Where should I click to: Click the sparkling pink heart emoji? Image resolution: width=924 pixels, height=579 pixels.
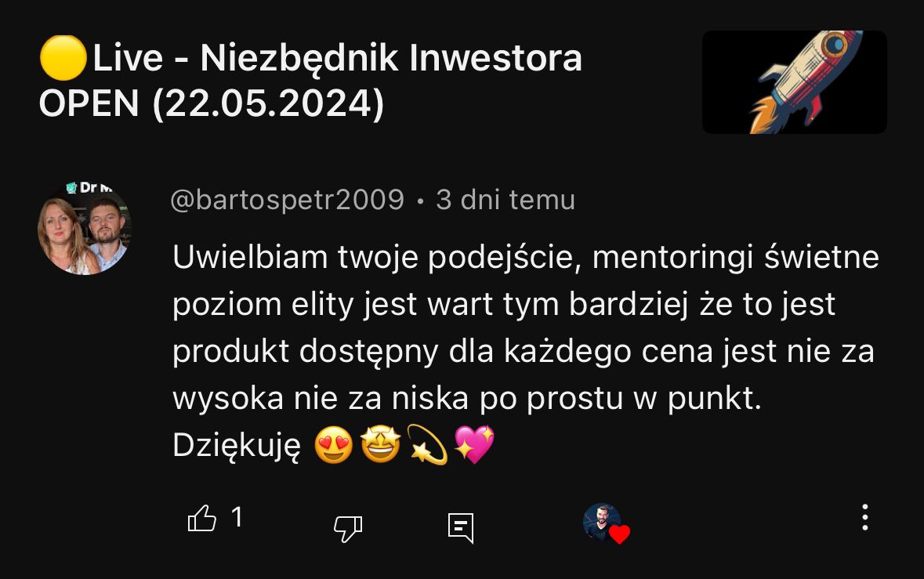[x=474, y=445]
